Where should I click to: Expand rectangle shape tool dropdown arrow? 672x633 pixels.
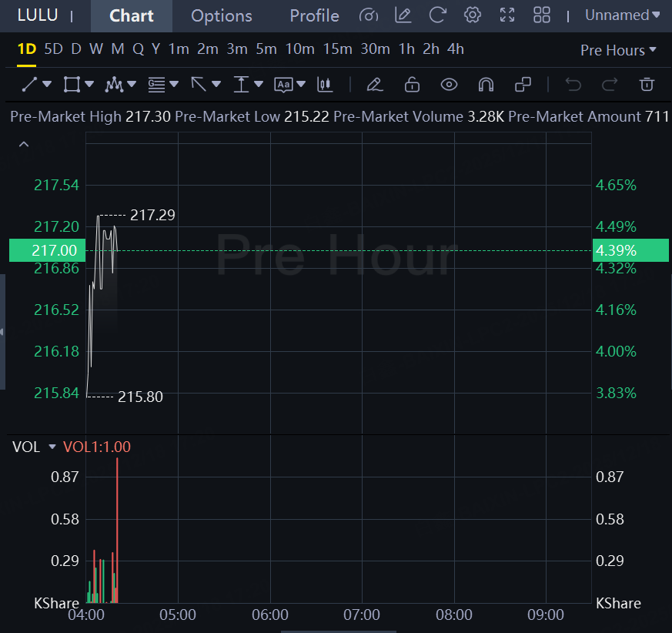click(89, 84)
